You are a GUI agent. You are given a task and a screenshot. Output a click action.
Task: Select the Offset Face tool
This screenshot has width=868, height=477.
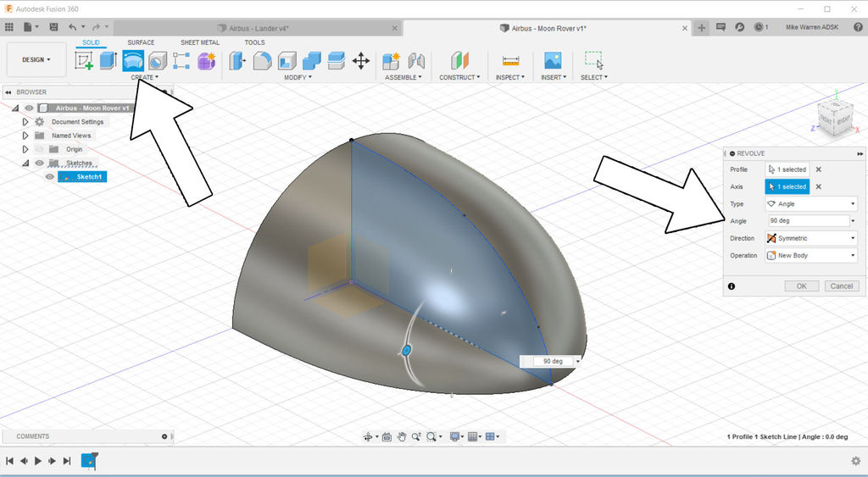click(x=337, y=60)
